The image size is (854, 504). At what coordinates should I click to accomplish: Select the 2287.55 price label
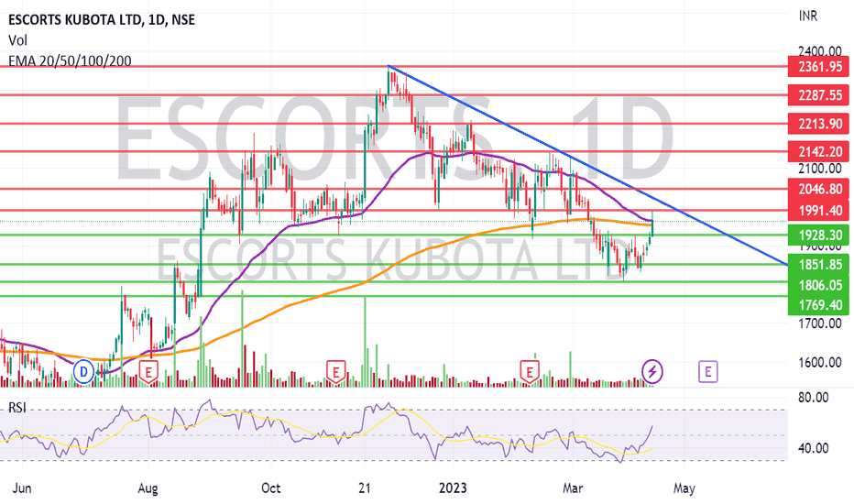click(x=818, y=95)
